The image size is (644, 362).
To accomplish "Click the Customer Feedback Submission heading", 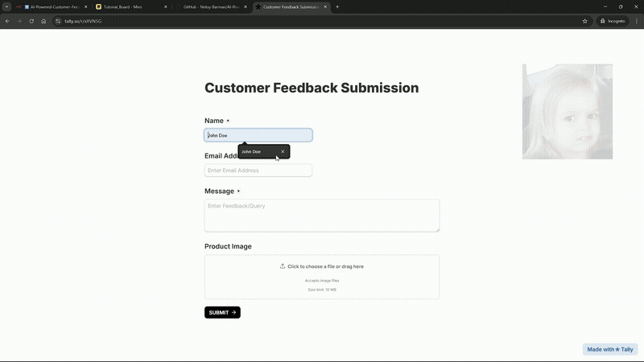I will coord(312,88).
